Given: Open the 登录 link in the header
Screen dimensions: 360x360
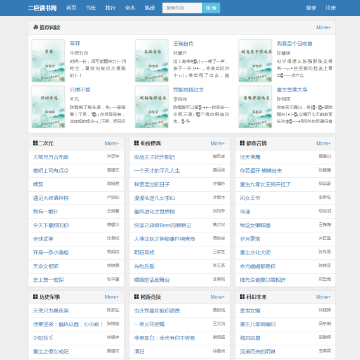Looking at the screenshot, I should (311, 8).
